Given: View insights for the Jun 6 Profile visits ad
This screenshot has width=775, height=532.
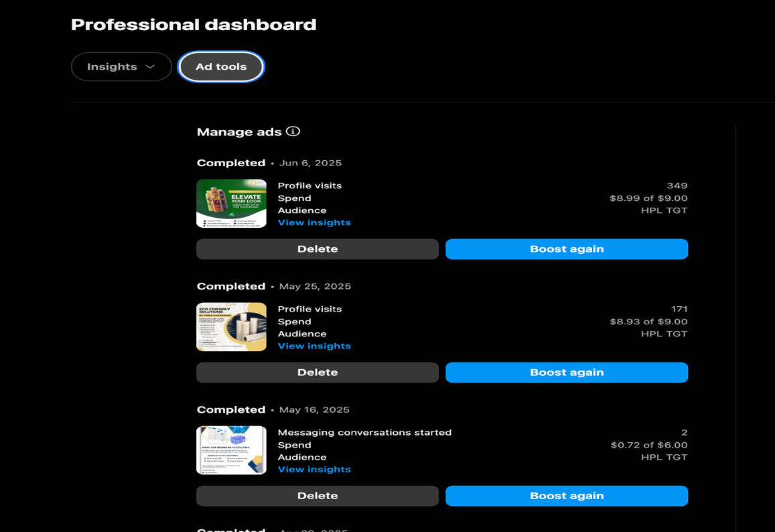Looking at the screenshot, I should (314, 222).
